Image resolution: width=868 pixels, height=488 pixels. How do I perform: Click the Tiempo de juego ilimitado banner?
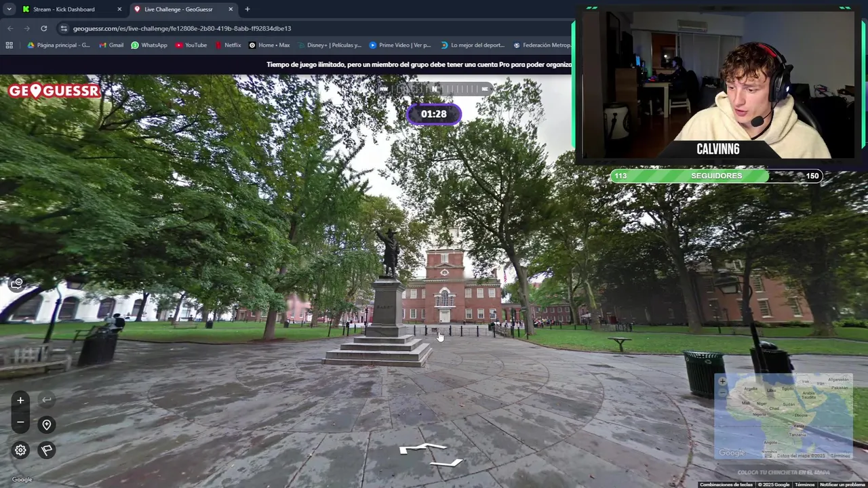coord(419,64)
